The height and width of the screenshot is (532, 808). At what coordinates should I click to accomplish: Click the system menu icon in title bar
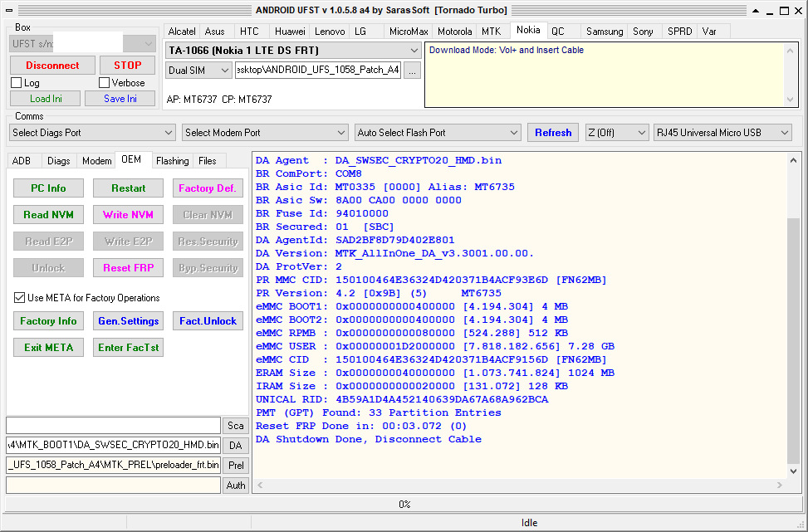click(9, 10)
